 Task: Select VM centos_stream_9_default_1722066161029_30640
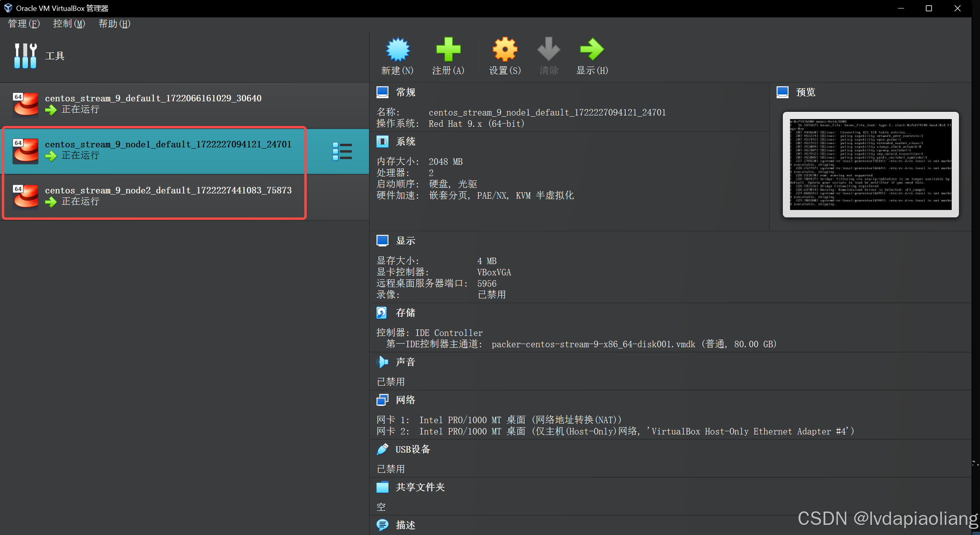(184, 105)
